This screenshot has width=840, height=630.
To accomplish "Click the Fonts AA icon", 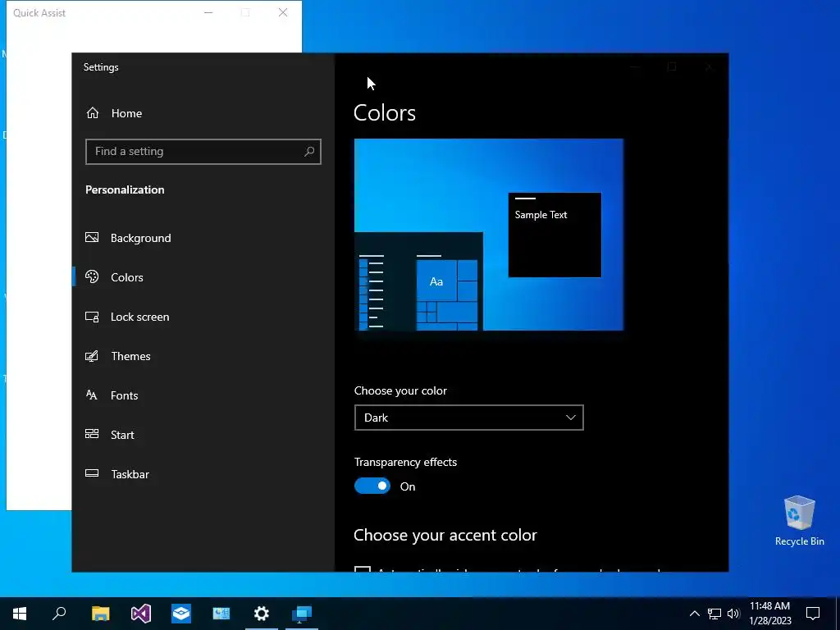I will point(92,395).
